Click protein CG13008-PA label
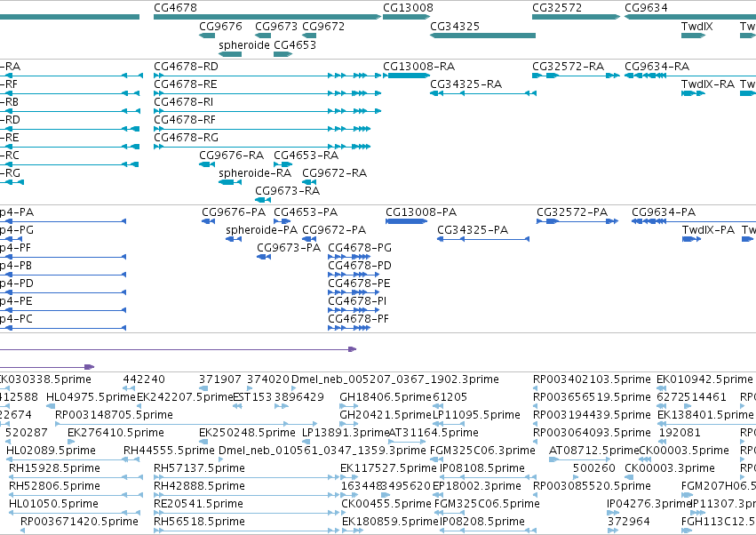The image size is (756, 535). point(421,212)
